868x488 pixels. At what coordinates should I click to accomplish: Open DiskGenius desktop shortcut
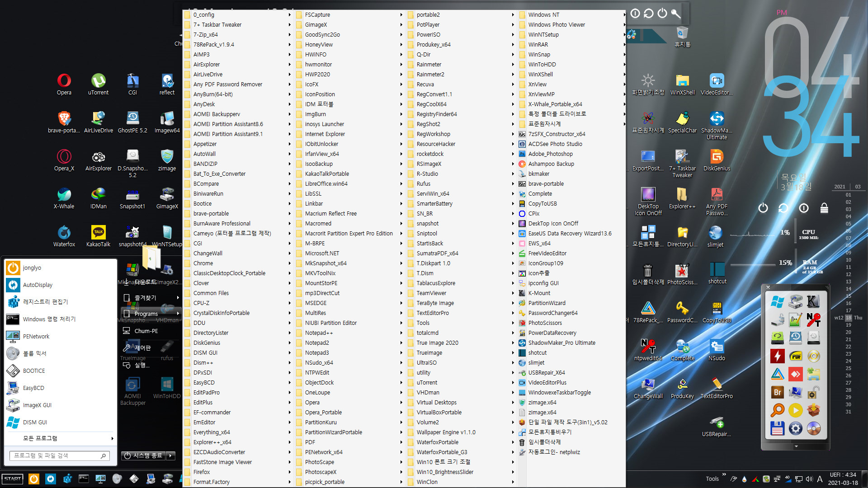[x=717, y=160]
